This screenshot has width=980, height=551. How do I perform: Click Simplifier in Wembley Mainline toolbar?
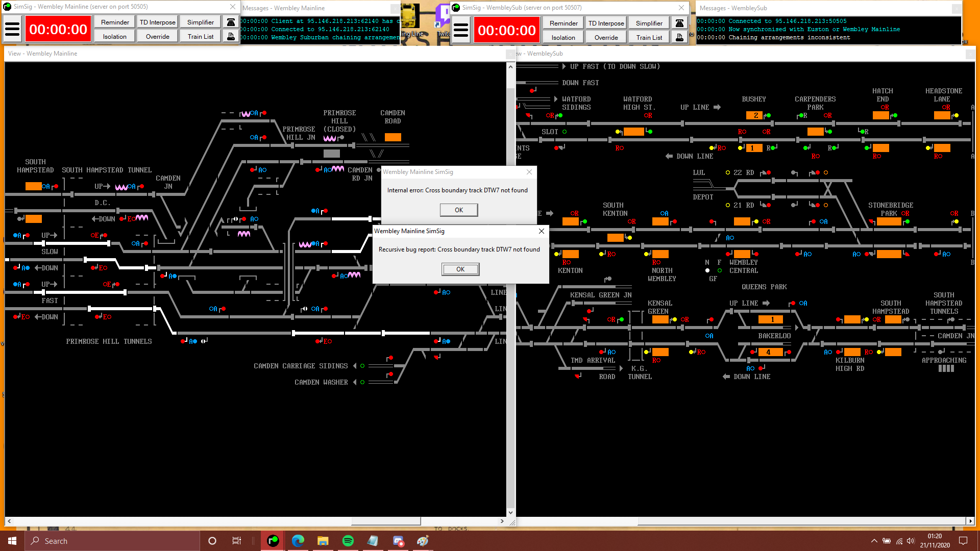click(201, 22)
